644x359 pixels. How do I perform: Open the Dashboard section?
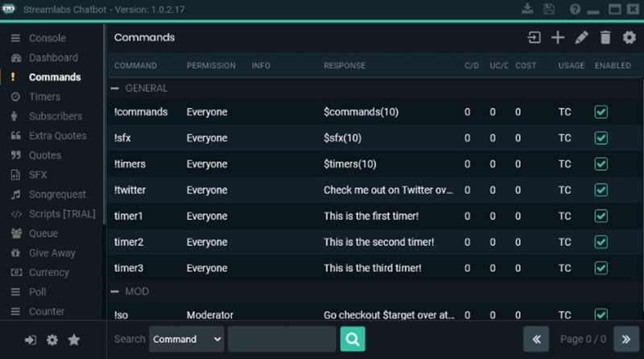tap(53, 58)
